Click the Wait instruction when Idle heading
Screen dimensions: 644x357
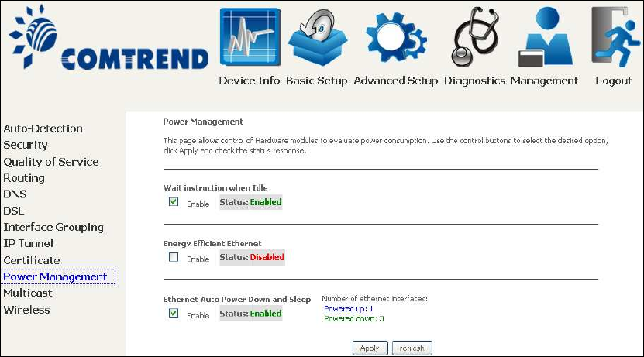point(215,187)
